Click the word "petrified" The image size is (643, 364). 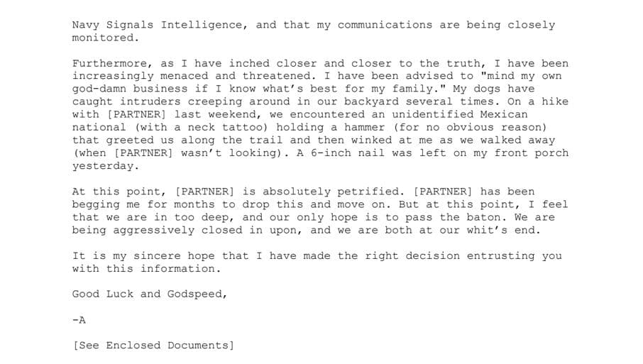tap(368, 192)
